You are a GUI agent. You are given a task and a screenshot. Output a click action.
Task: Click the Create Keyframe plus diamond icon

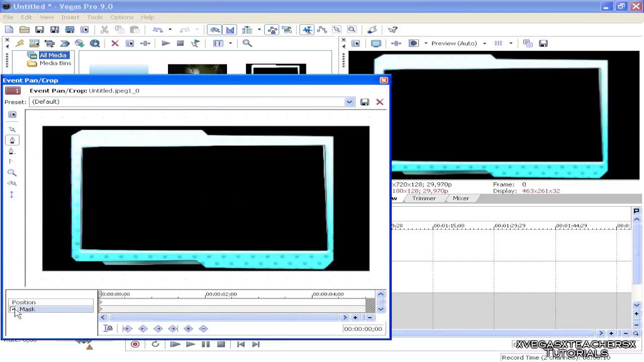(188, 328)
